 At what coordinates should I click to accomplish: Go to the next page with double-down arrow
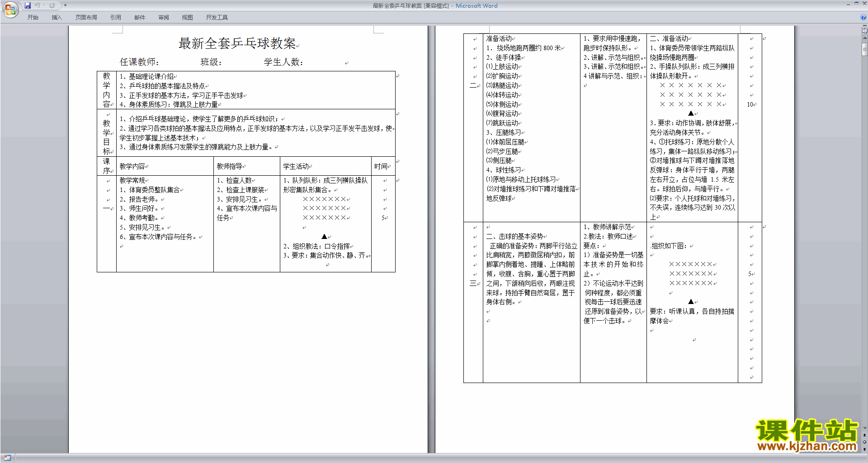(x=865, y=449)
